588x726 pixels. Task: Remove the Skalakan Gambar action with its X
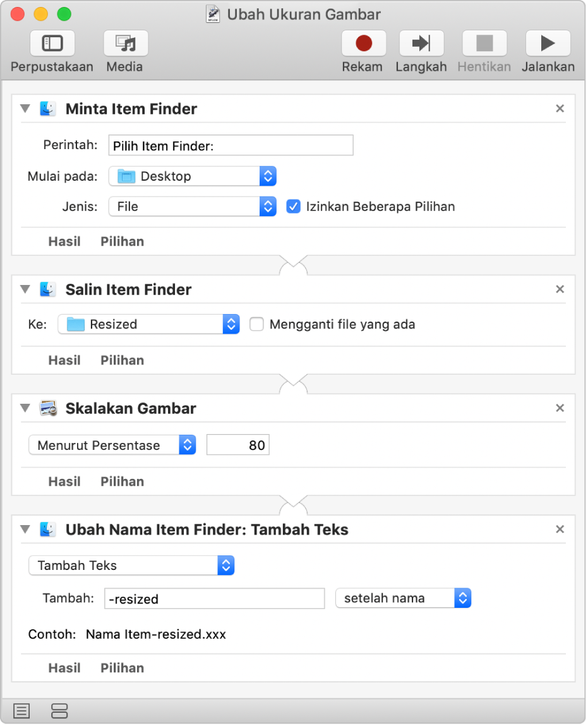click(560, 408)
